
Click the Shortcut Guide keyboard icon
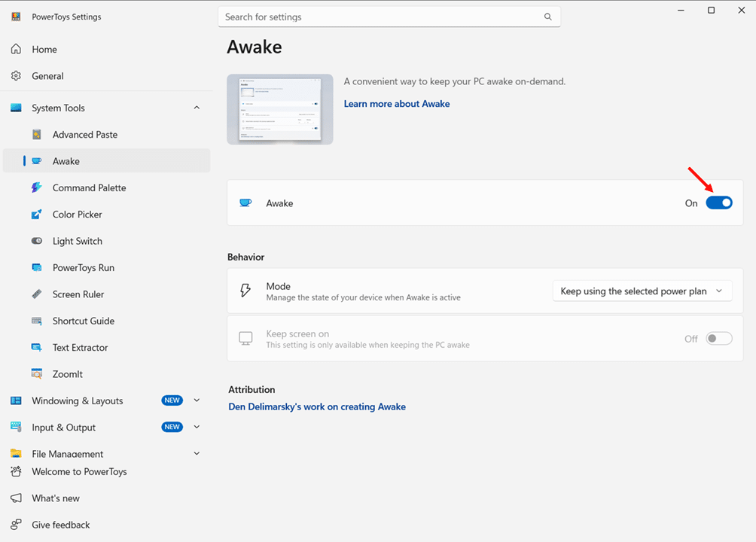pos(37,321)
